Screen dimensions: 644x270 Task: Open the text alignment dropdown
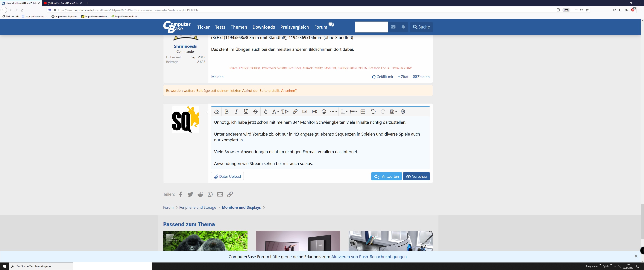344,112
